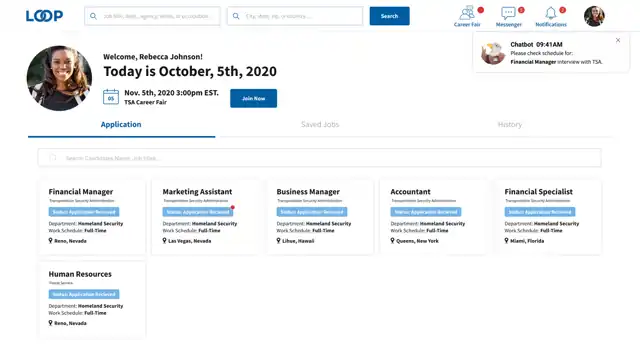Open the profile avatar in the header
The image size is (640, 360).
tap(594, 16)
